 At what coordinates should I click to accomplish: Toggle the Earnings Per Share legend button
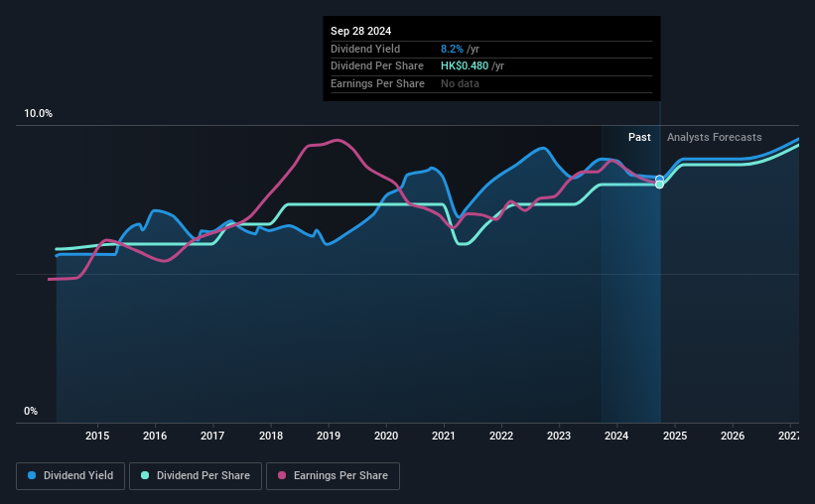point(333,476)
